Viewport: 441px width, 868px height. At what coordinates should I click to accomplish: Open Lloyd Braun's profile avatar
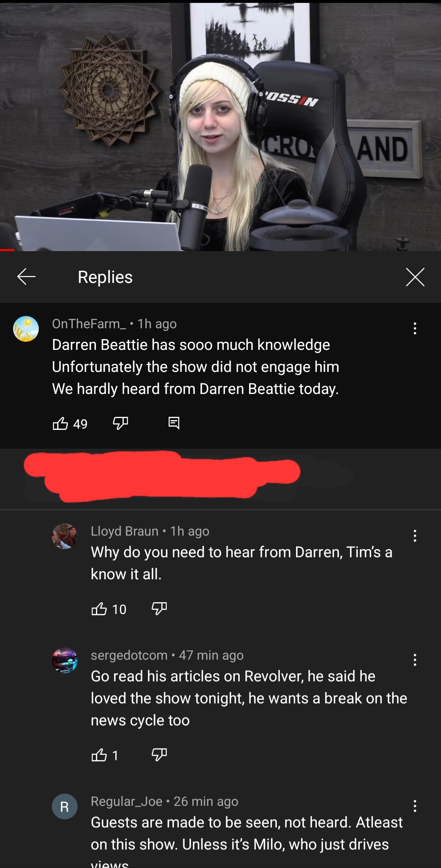65,536
